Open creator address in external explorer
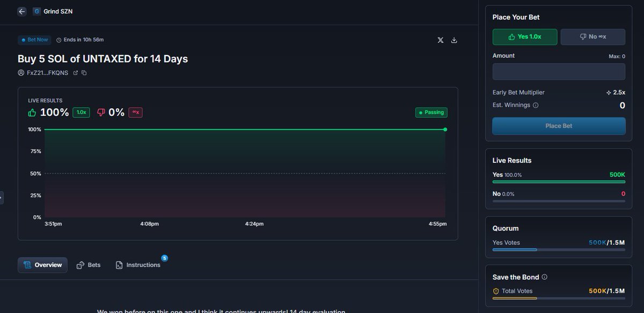Viewport: 644px width, 313px height. [76, 72]
